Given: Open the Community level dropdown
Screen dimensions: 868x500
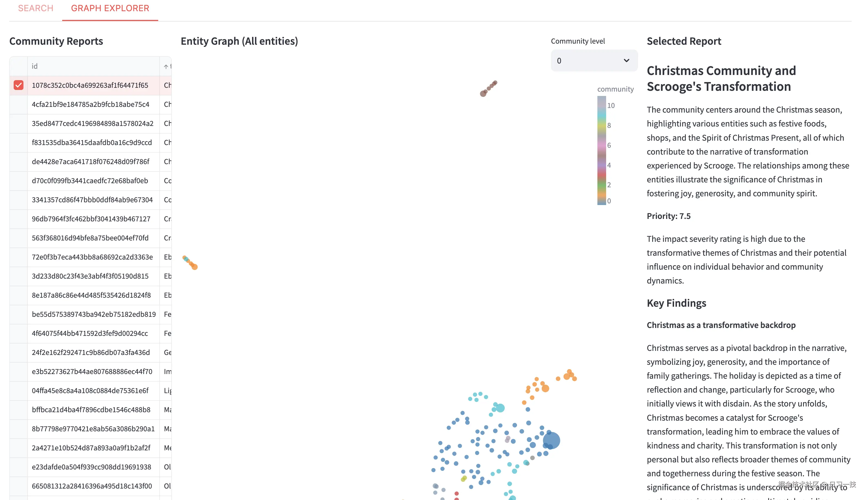Looking at the screenshot, I should [x=594, y=61].
